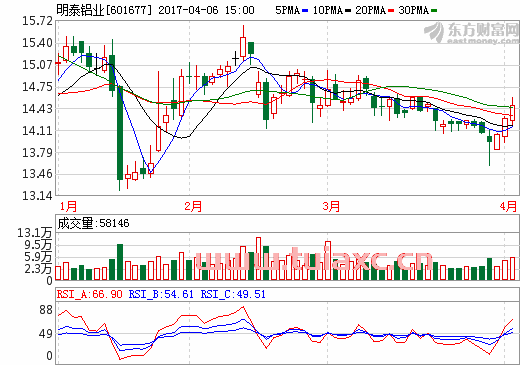The height and width of the screenshot is (365, 520).
Task: Click the 13.79 price axis label
Action: pyautogui.click(x=37, y=153)
